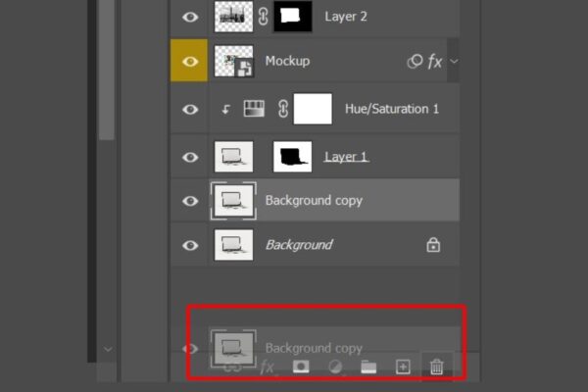Expand the Mockup layer effects chevron

[x=454, y=62]
